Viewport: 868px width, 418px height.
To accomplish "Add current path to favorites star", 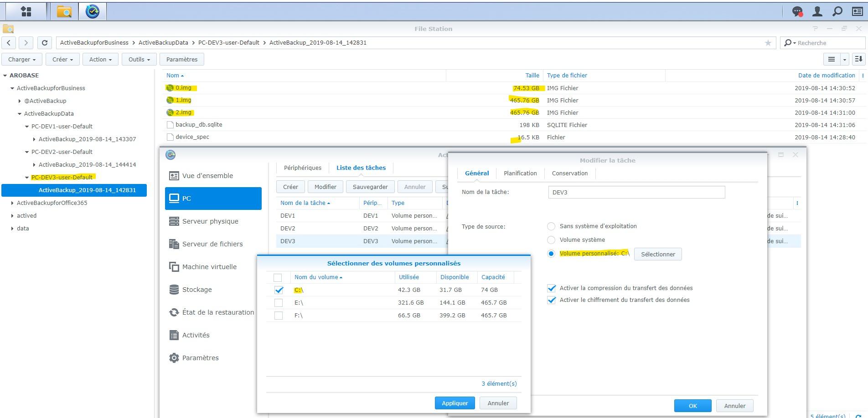I will tap(768, 43).
